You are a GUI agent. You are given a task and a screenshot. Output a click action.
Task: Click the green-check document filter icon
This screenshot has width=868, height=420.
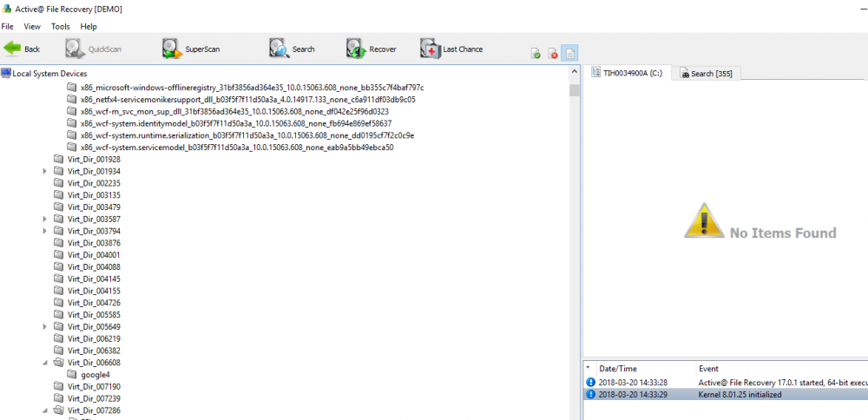(536, 53)
